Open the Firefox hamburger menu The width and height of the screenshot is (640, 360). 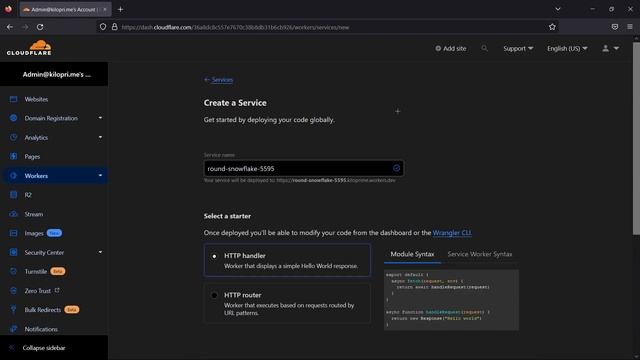[630, 27]
